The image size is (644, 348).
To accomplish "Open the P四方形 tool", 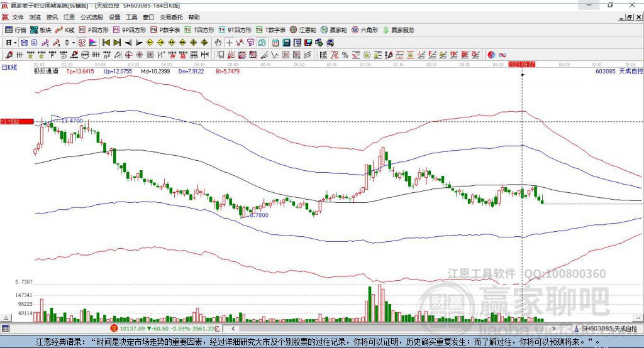I will pyautogui.click(x=94, y=30).
